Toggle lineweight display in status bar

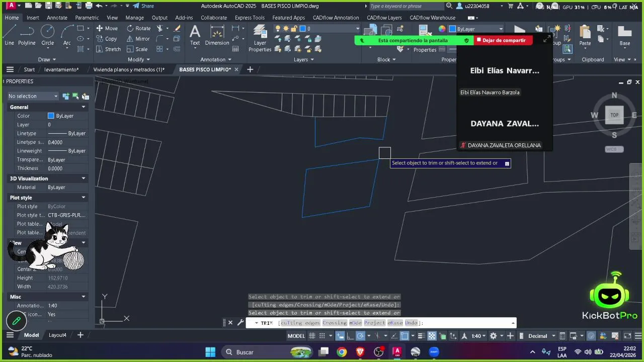tap(422, 336)
